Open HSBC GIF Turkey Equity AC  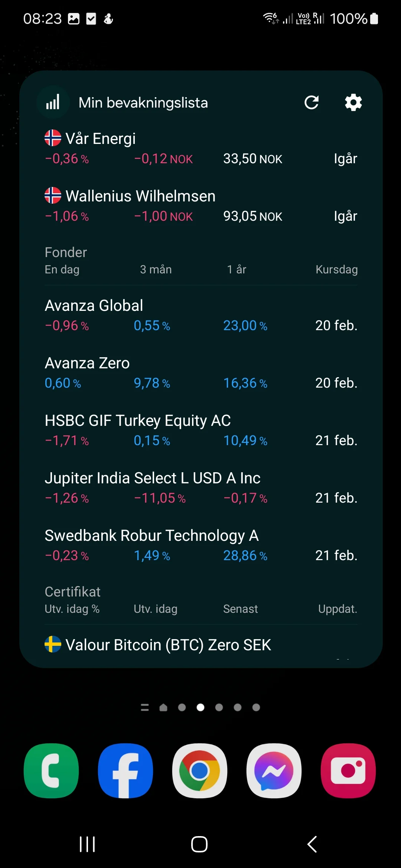coord(200,430)
